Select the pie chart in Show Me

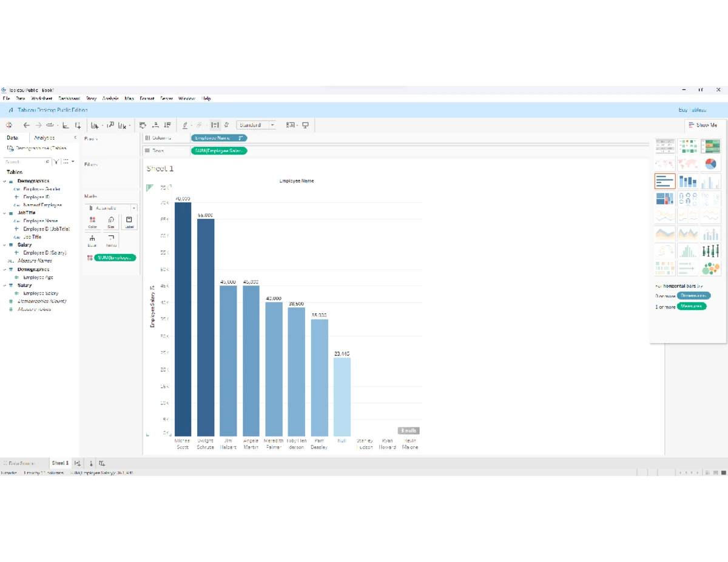point(710,164)
